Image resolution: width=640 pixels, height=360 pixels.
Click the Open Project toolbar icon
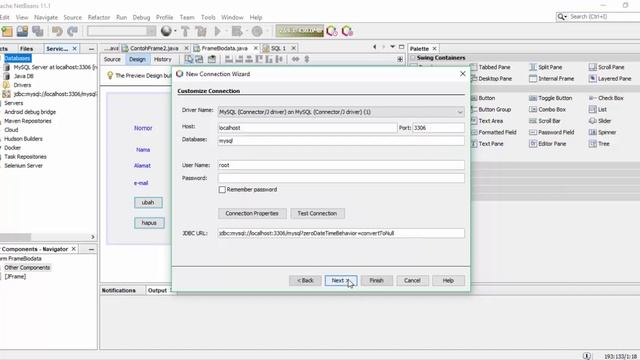tap(22, 31)
